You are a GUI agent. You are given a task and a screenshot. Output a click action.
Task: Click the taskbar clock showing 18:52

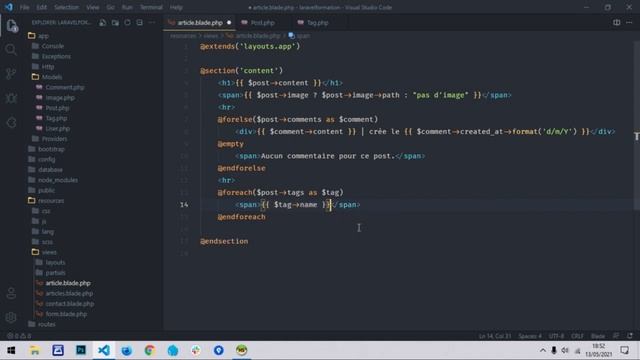[x=598, y=350]
